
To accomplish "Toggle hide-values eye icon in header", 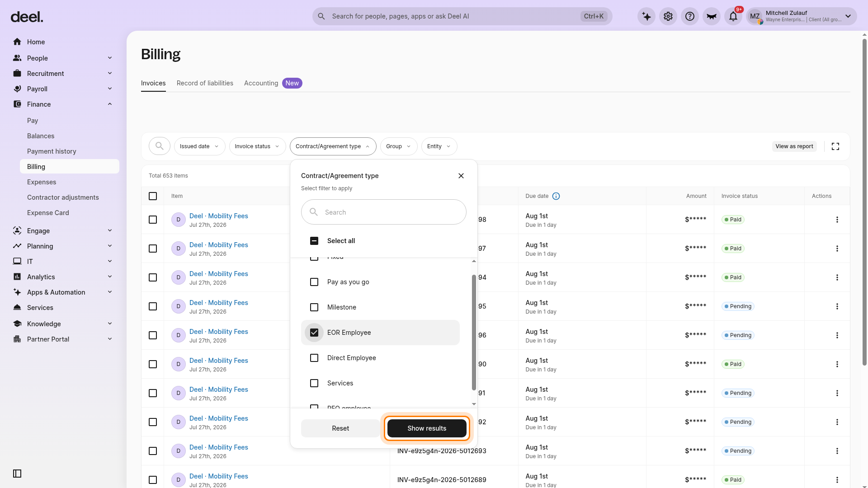I will point(712,17).
